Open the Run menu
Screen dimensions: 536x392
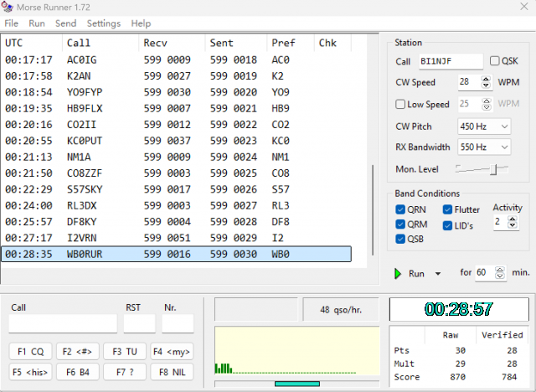coord(37,23)
